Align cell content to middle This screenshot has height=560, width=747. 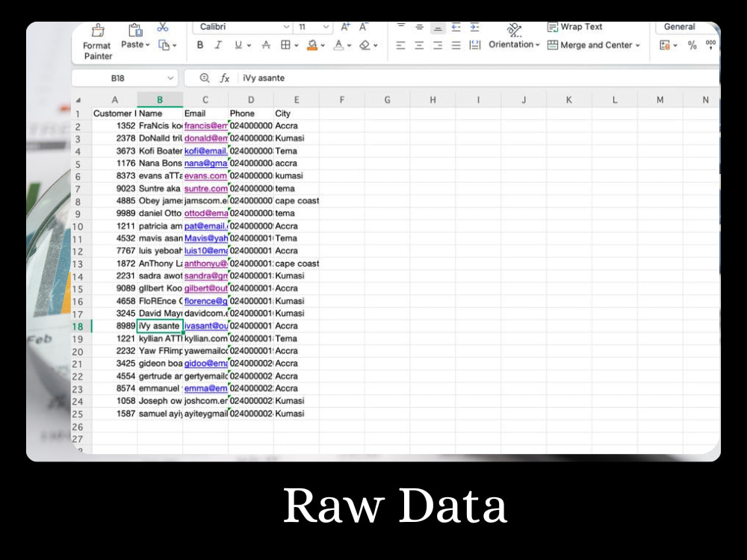coord(419,27)
